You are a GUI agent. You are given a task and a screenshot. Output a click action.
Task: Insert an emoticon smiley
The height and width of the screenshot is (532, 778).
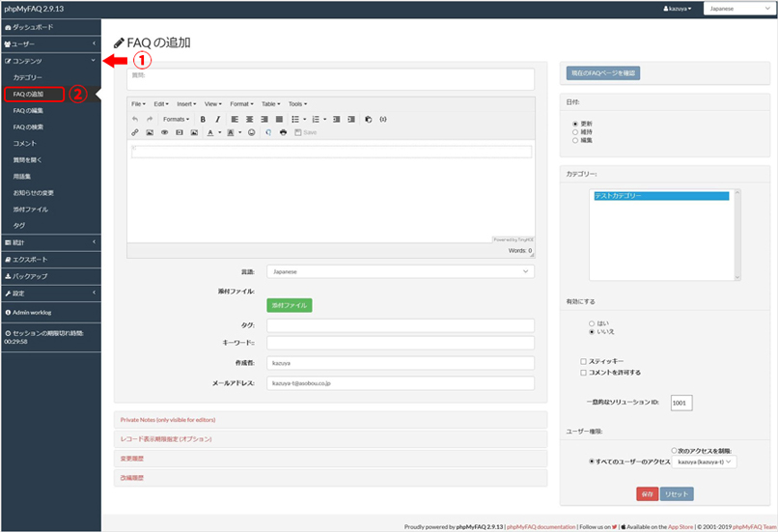[252, 132]
